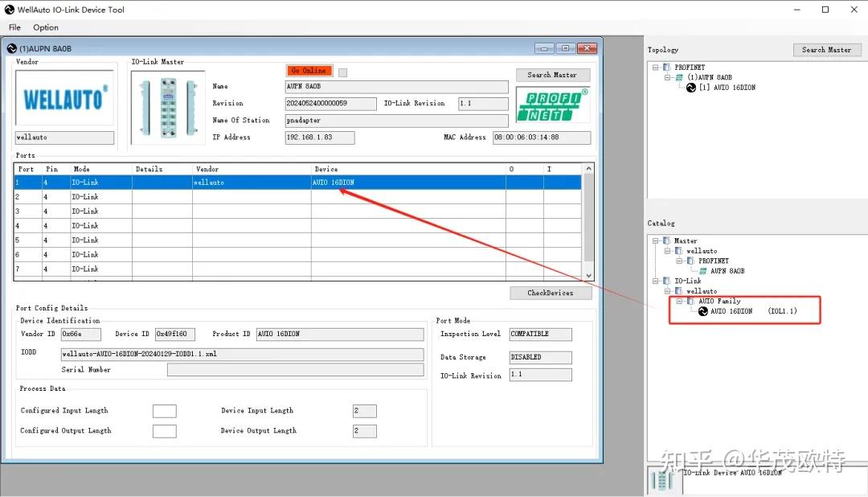The image size is (868, 497).
Task: Click the IO-Link folder icon in Catalog
Action: pyautogui.click(x=667, y=281)
